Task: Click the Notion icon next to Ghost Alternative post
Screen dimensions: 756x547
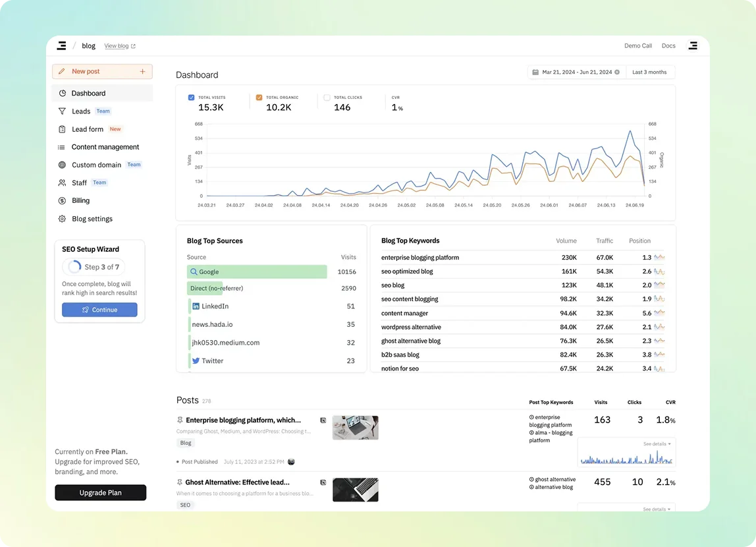Action: tap(323, 482)
